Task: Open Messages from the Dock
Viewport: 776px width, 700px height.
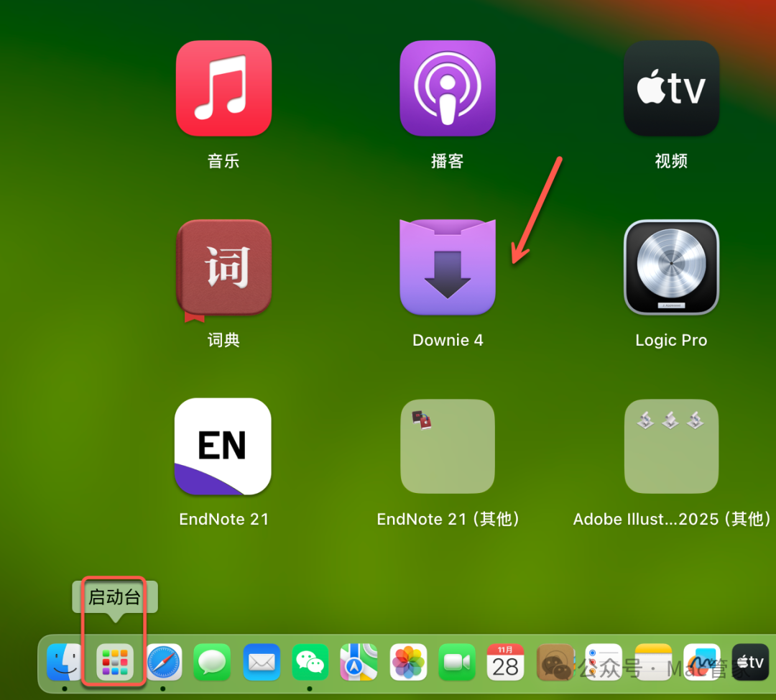Action: point(212,662)
